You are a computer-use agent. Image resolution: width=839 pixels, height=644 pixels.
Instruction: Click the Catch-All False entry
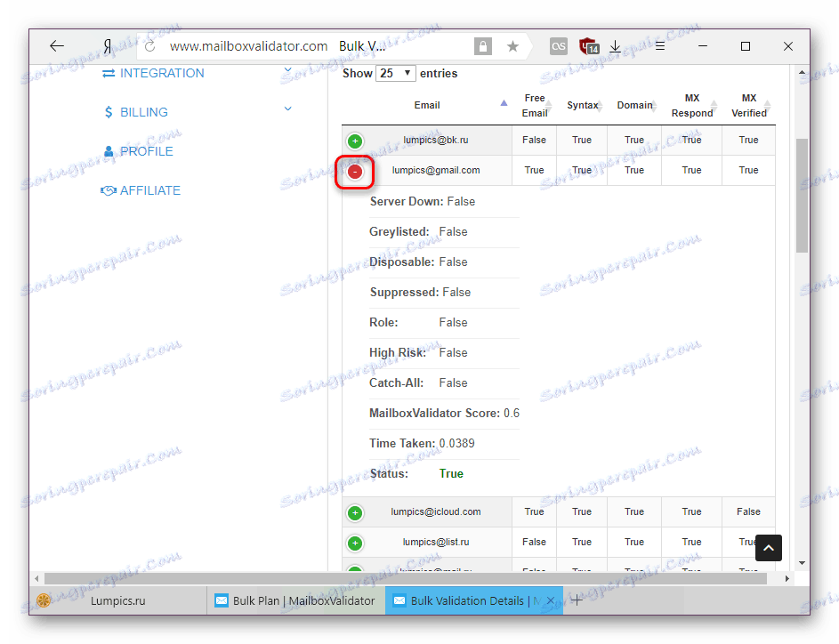pos(418,383)
